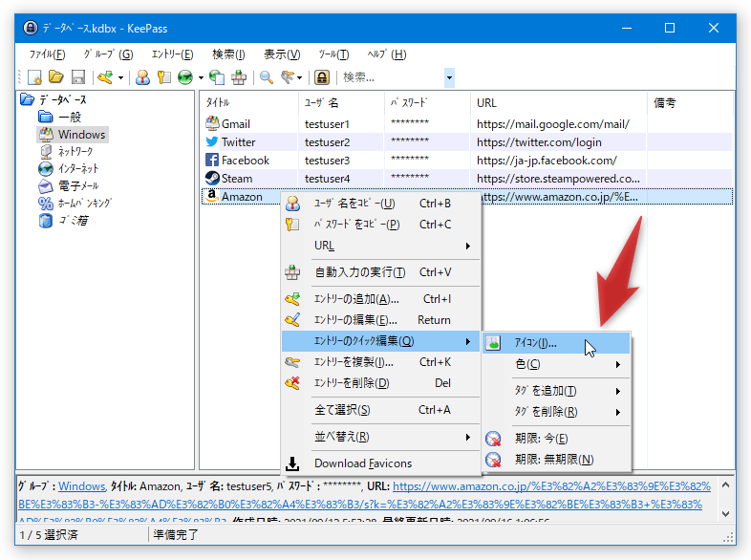Click the Gmail entry icon
Screen dimensions: 751x560
point(212,123)
